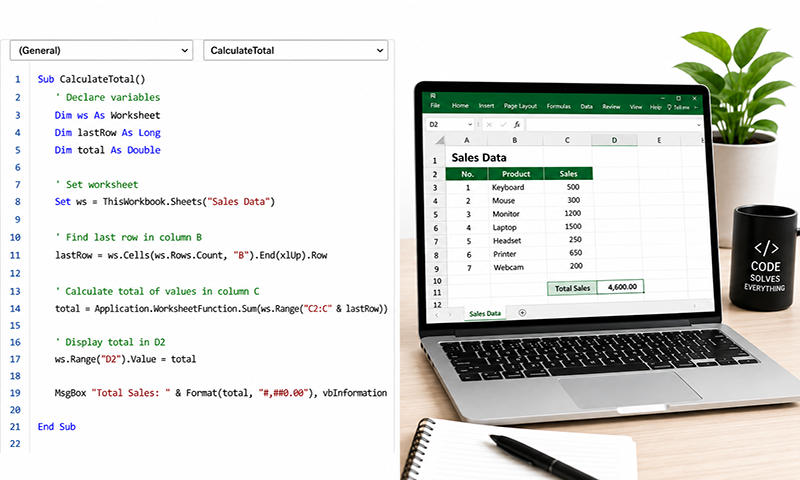
Task: Open the File menu in Excel
Action: point(435,106)
